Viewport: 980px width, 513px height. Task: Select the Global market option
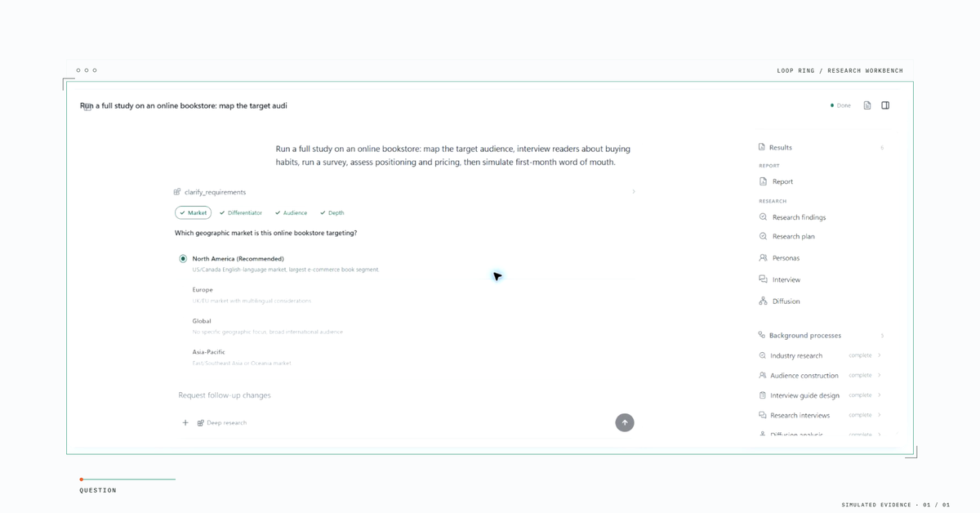(x=268, y=326)
